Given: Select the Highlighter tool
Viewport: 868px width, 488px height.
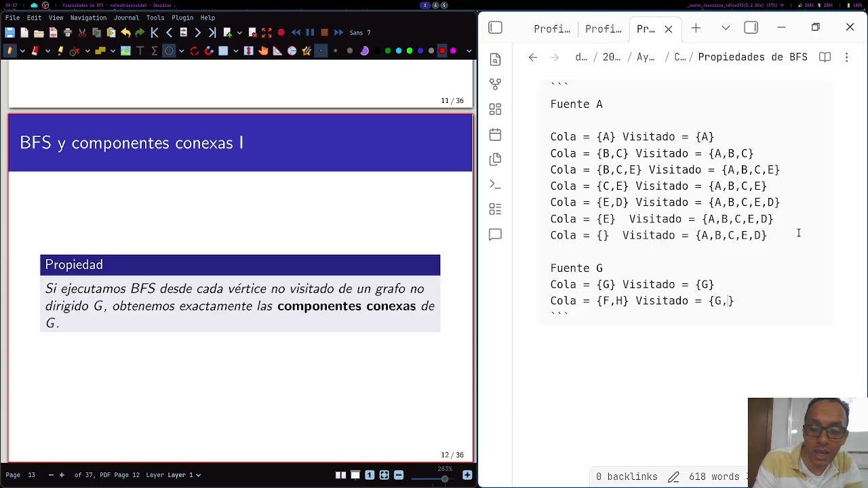Looking at the screenshot, I should [60, 51].
